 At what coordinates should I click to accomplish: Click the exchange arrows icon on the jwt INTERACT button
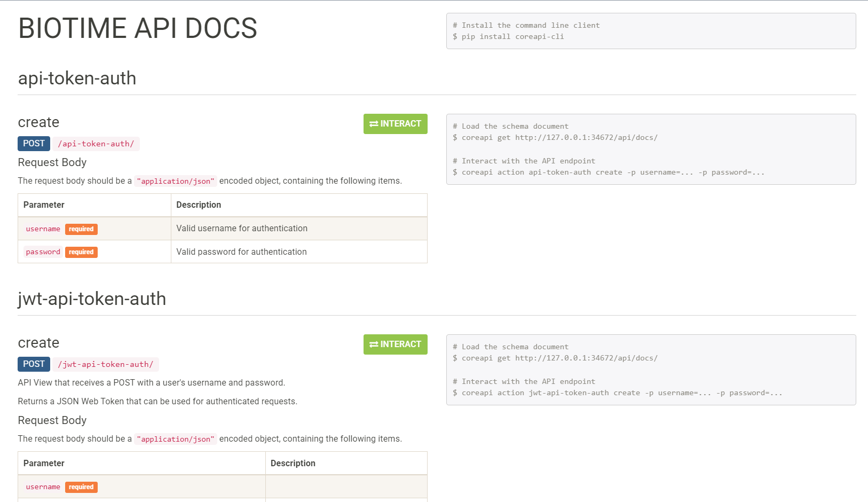(x=374, y=344)
